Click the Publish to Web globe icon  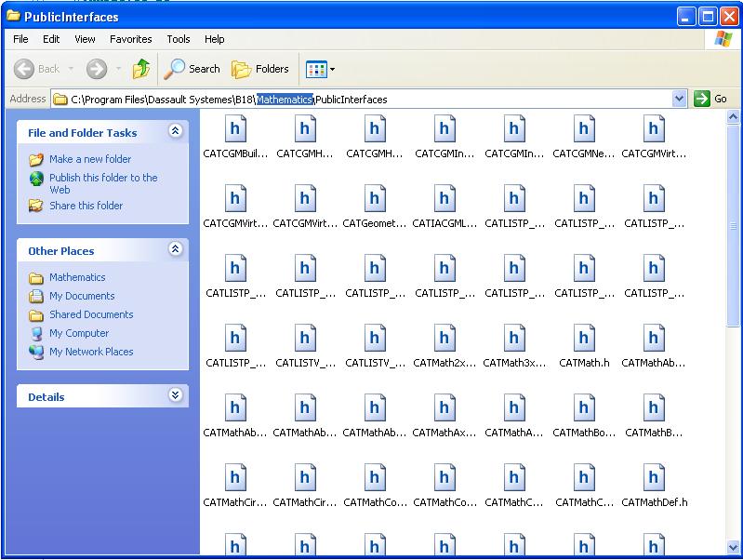point(36,179)
